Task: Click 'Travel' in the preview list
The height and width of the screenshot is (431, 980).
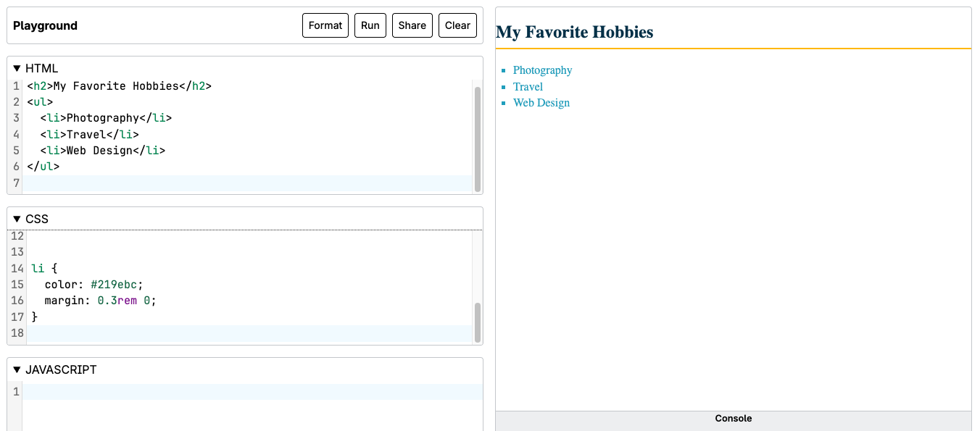Action: click(x=528, y=87)
